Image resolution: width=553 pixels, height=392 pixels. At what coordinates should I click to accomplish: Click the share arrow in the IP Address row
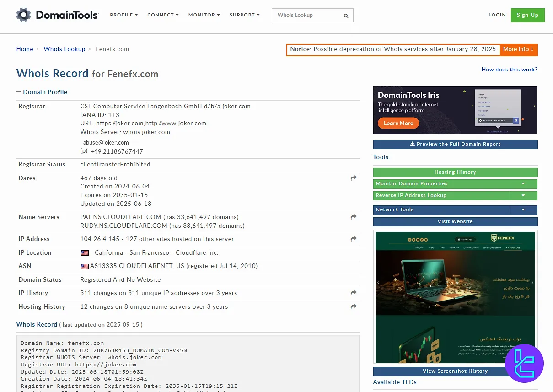353,239
